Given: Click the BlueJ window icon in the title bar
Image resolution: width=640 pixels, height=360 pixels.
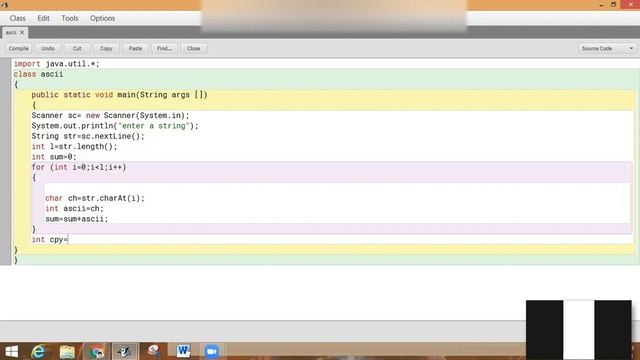Looking at the screenshot, I should pyautogui.click(x=5, y=5).
